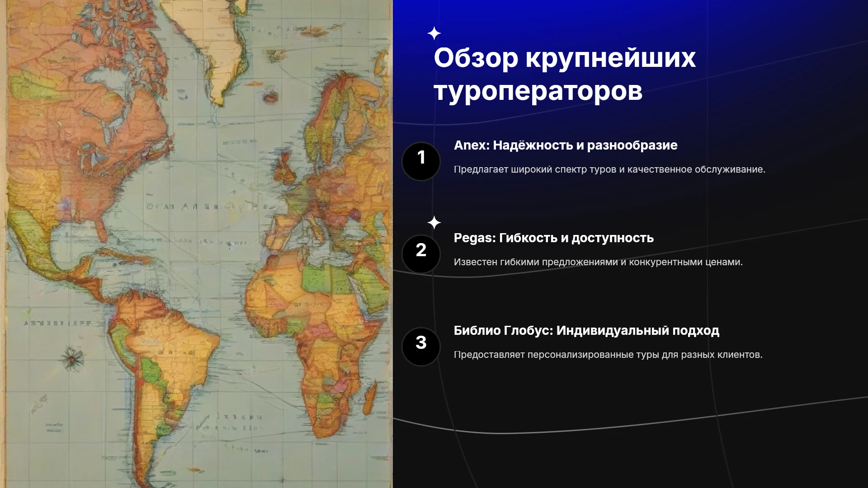Select the heading 'Библио Глобус: Индивидуальный подход'
The height and width of the screenshot is (488, 868).
click(586, 330)
